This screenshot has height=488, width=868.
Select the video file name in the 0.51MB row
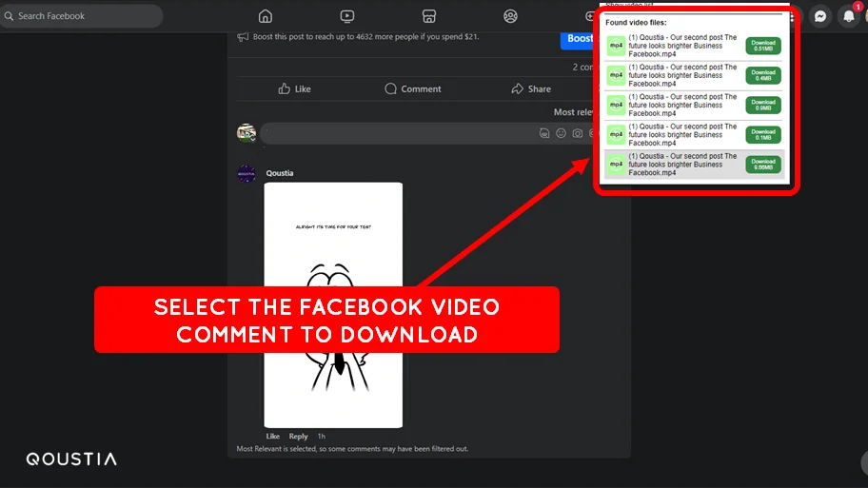click(x=683, y=46)
